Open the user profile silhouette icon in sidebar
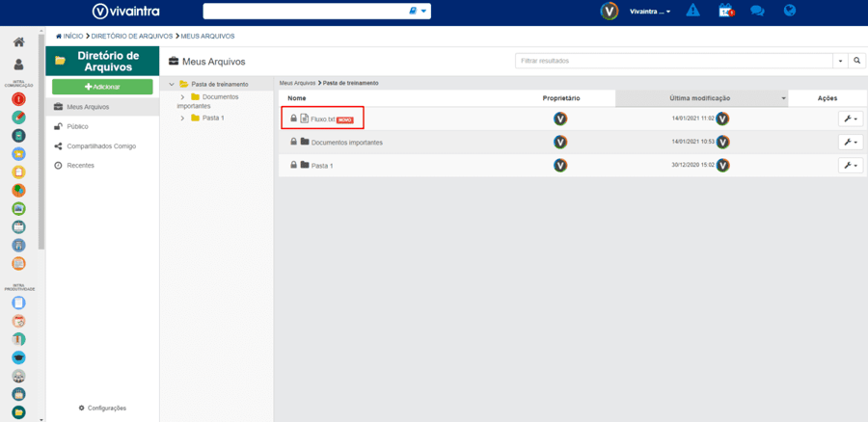868x422 pixels. [x=19, y=65]
